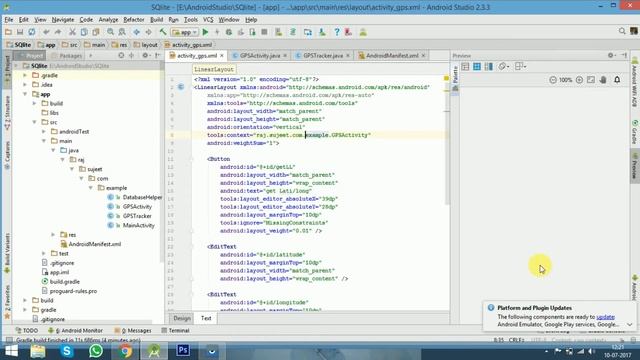The width and height of the screenshot is (640, 360).
Task: Toggle the Build Variants tool window
Action: [x=7, y=252]
